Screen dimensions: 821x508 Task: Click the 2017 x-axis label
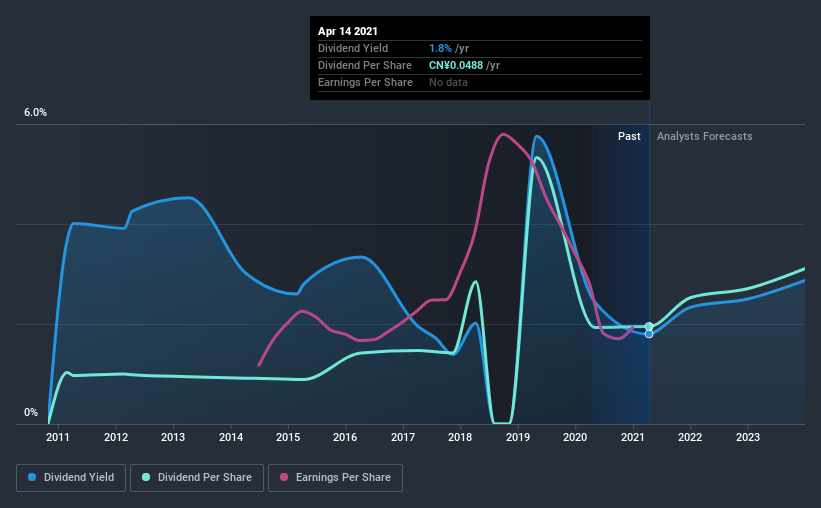point(403,437)
